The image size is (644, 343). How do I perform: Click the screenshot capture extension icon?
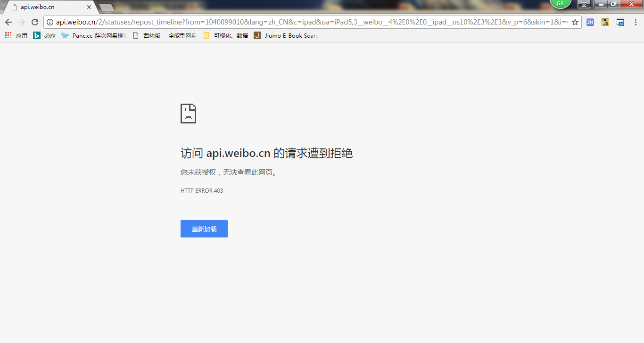620,22
